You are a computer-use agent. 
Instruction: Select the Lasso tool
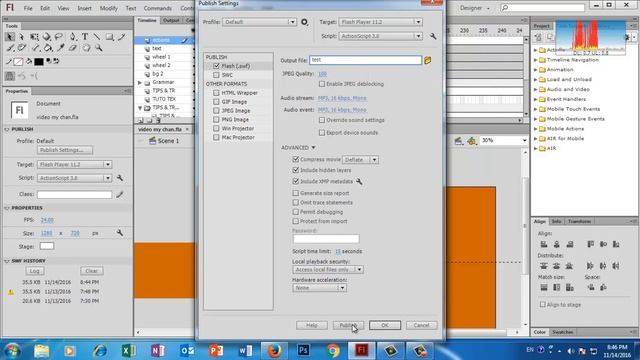click(59, 37)
